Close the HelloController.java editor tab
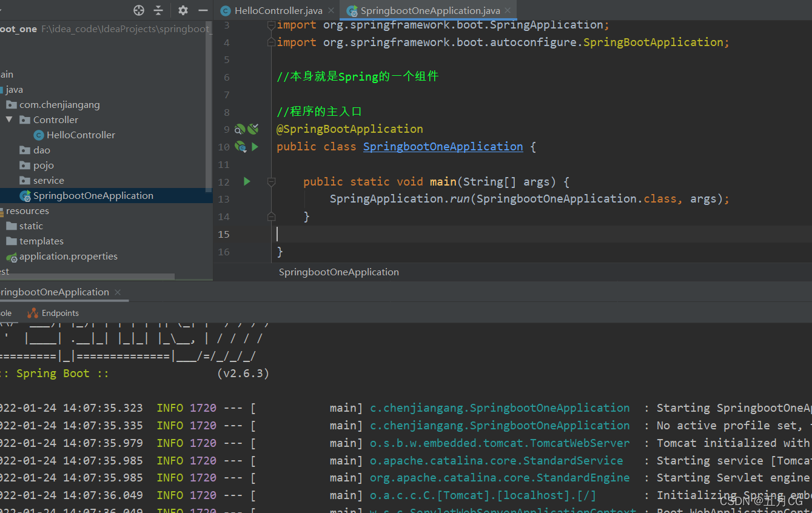The height and width of the screenshot is (513, 812). (331, 10)
